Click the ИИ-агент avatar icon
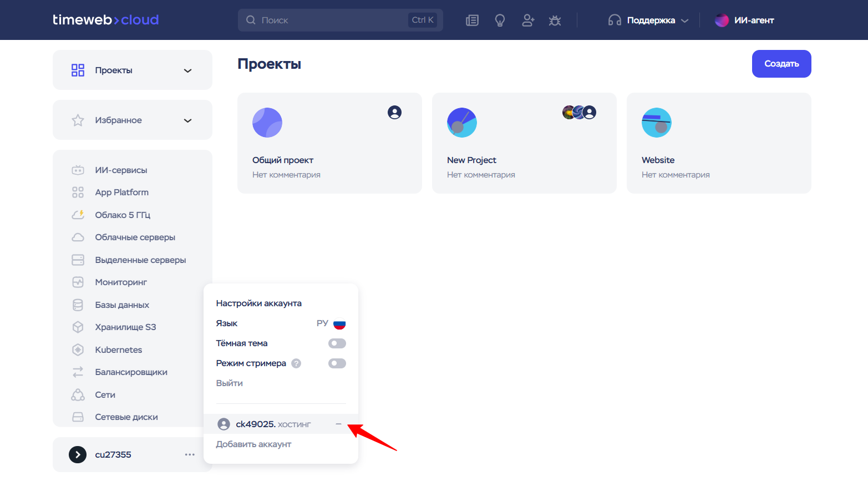The width and height of the screenshot is (868, 481). [722, 21]
